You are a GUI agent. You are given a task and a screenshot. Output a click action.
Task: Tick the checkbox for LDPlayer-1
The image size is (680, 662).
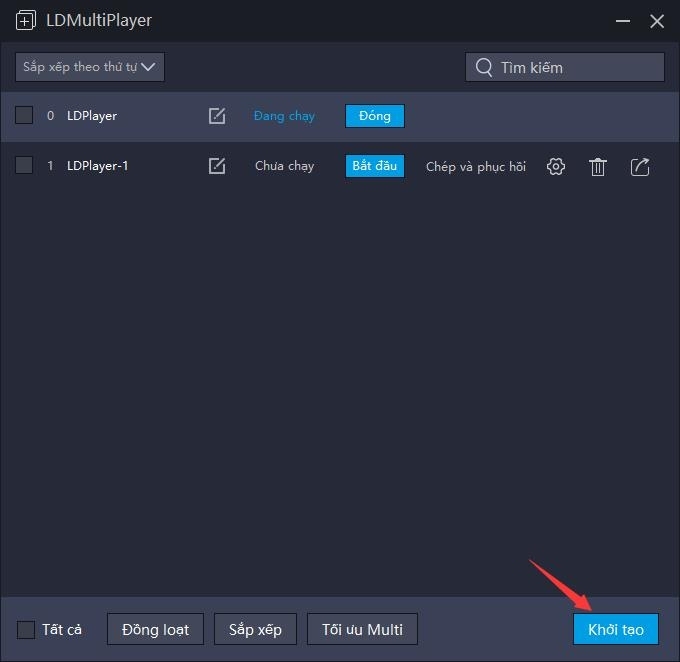tap(24, 165)
